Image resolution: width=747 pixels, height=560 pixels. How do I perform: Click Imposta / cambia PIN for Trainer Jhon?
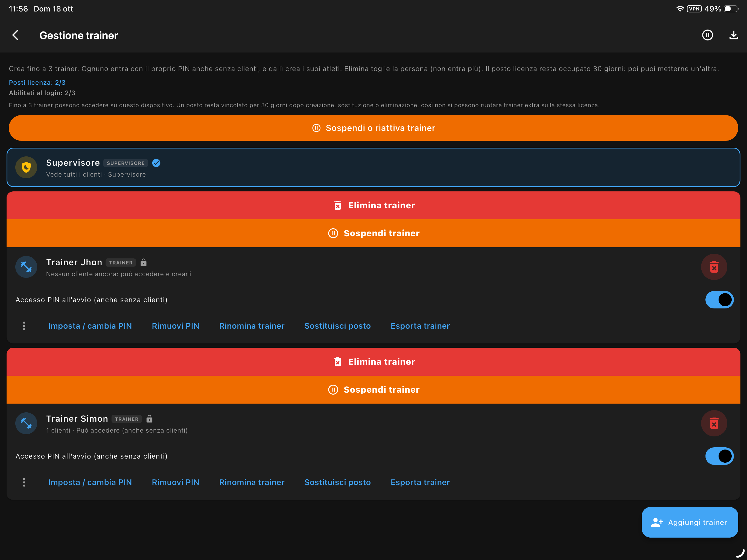pyautogui.click(x=90, y=326)
